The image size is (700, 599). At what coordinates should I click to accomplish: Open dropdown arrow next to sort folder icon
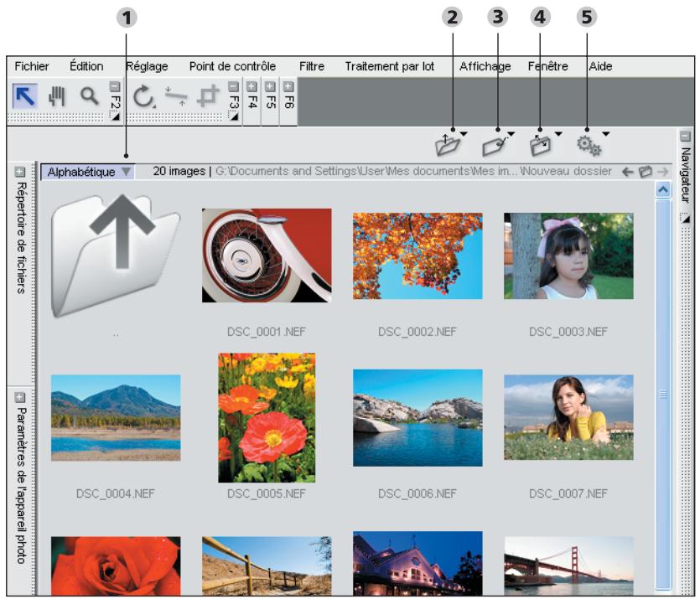[x=558, y=134]
